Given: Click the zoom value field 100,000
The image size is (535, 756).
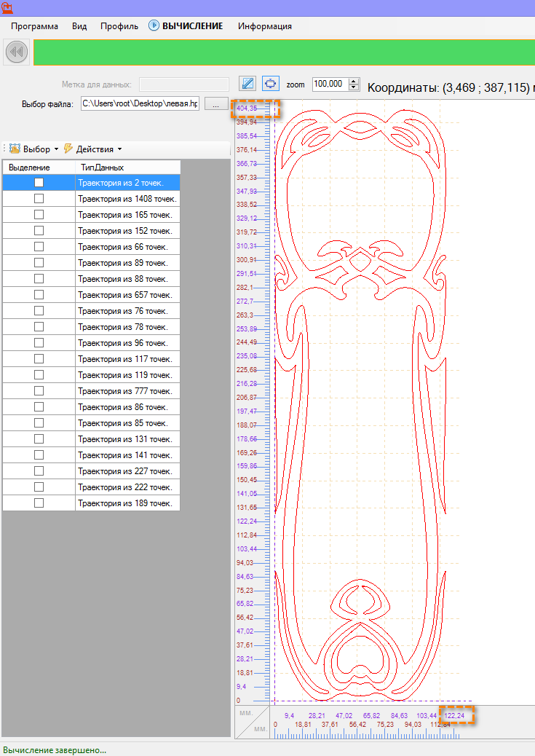Looking at the screenshot, I should pyautogui.click(x=330, y=84).
